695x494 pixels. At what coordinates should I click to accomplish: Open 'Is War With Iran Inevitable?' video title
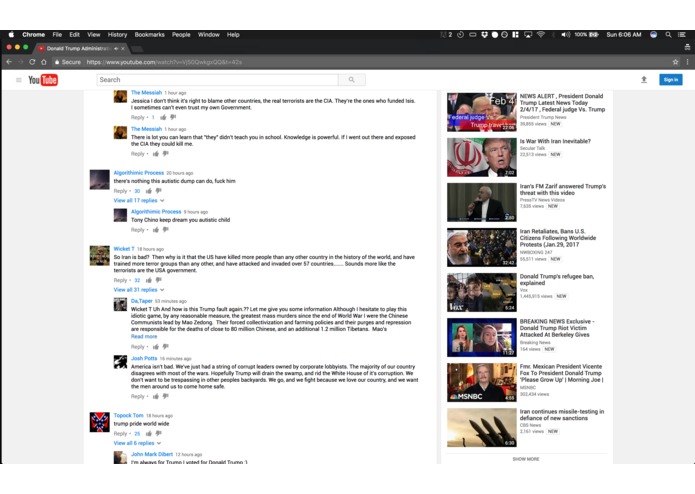click(x=555, y=141)
